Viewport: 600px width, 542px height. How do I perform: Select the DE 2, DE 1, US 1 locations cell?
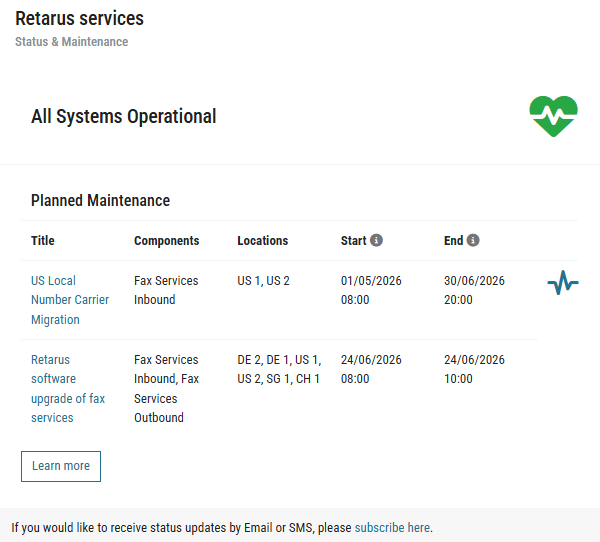(279, 369)
